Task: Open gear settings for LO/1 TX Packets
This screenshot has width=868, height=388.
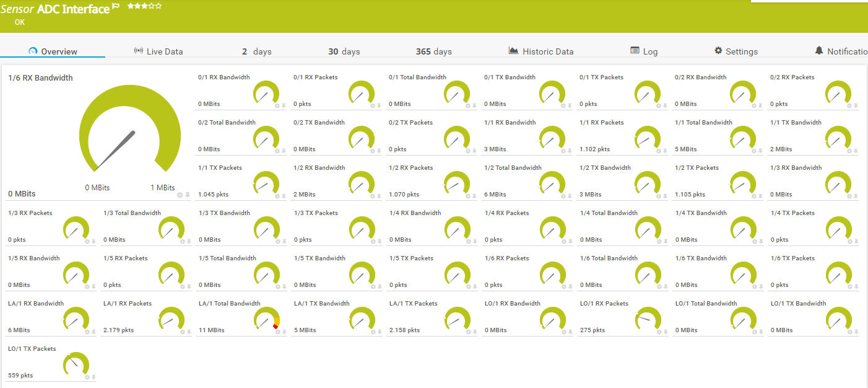Action: coord(87,377)
